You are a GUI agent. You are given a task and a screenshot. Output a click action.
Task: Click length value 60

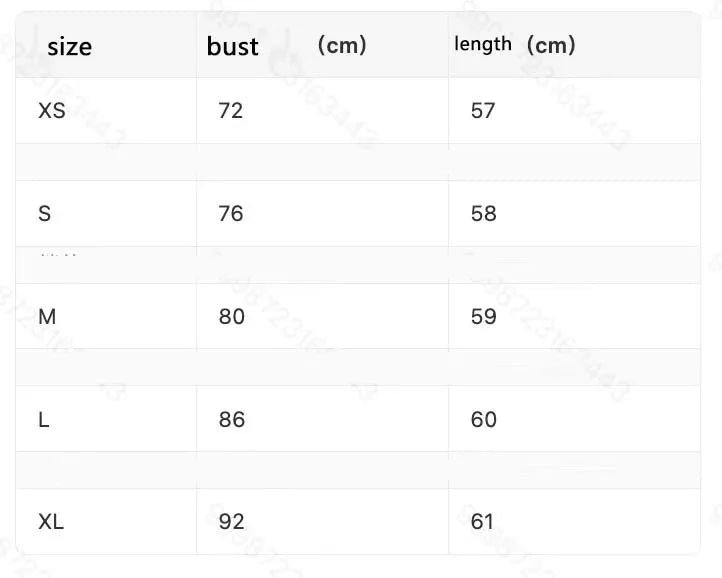click(483, 420)
